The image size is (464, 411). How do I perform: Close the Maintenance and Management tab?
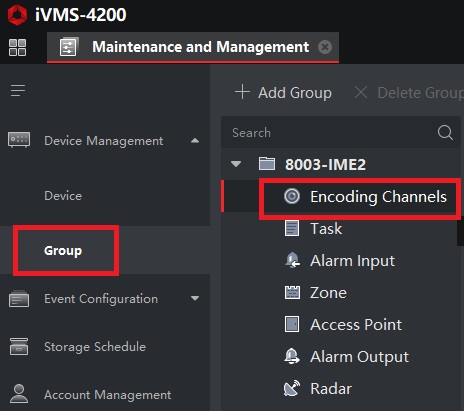tap(325, 47)
